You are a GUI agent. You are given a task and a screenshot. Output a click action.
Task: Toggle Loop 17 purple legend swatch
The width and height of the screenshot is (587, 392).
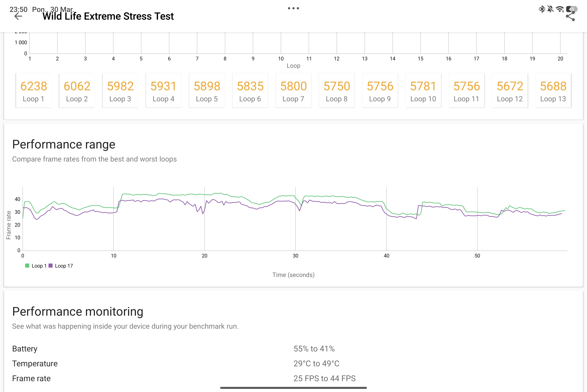point(50,266)
